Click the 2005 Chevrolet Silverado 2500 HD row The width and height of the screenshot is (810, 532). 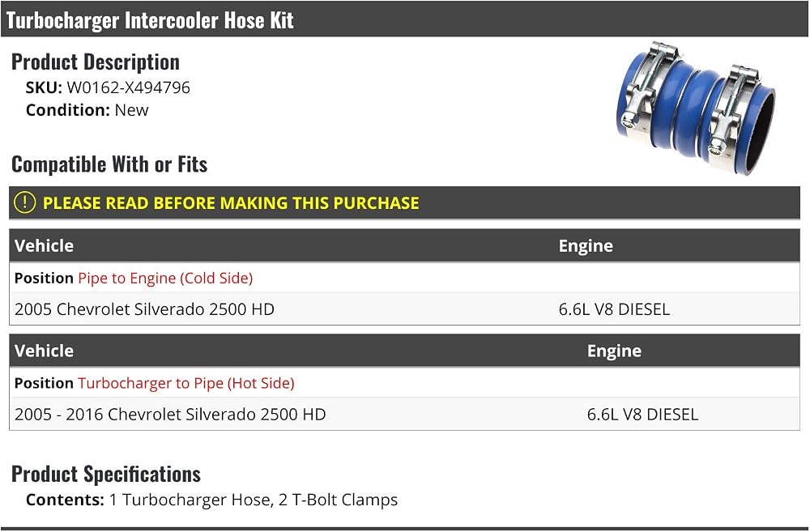[x=404, y=309]
